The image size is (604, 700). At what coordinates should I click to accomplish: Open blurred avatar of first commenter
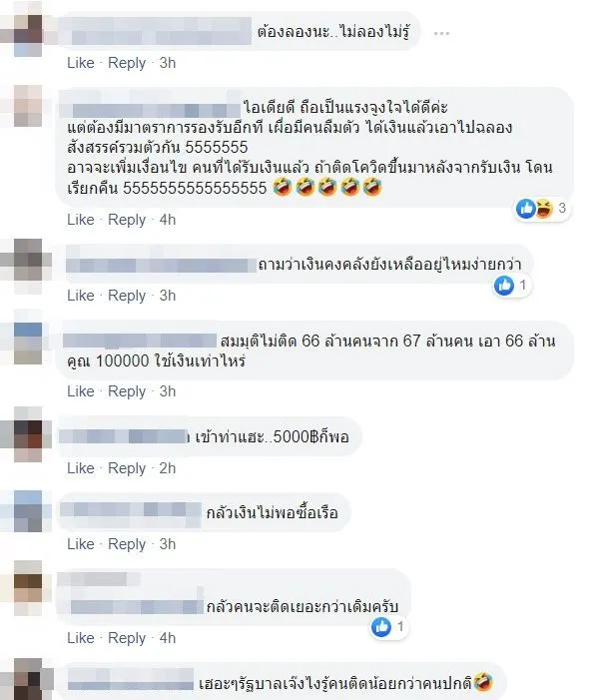28,35
